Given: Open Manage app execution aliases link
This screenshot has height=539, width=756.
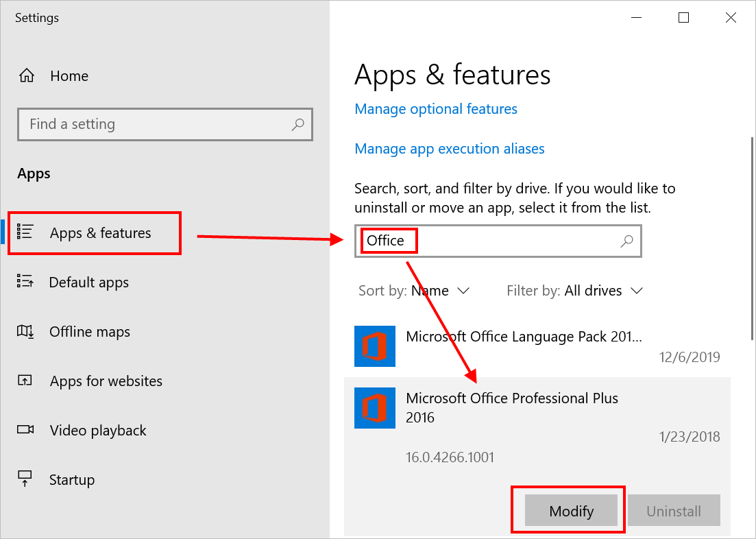Looking at the screenshot, I should (x=450, y=149).
